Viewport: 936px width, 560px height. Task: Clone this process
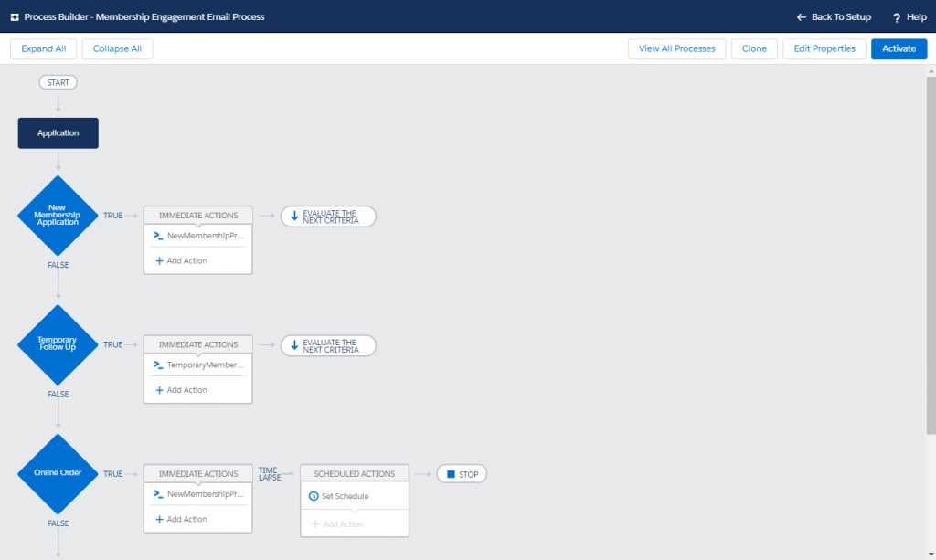point(754,48)
